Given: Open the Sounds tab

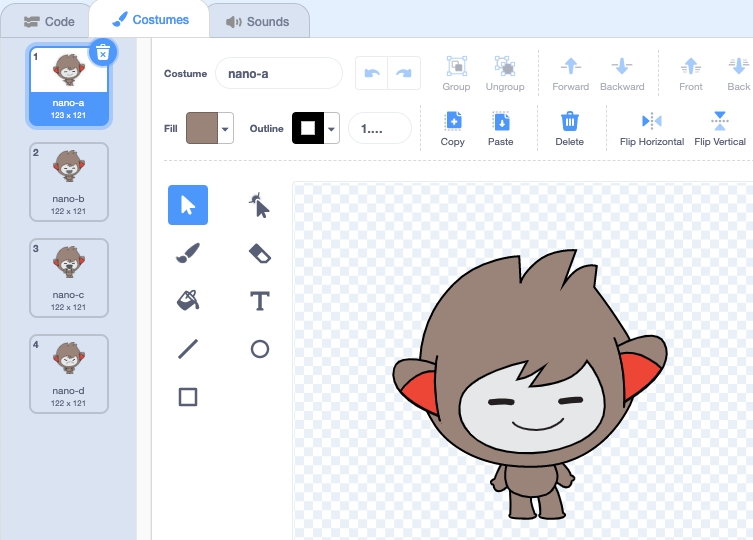Looking at the screenshot, I should tap(257, 21).
